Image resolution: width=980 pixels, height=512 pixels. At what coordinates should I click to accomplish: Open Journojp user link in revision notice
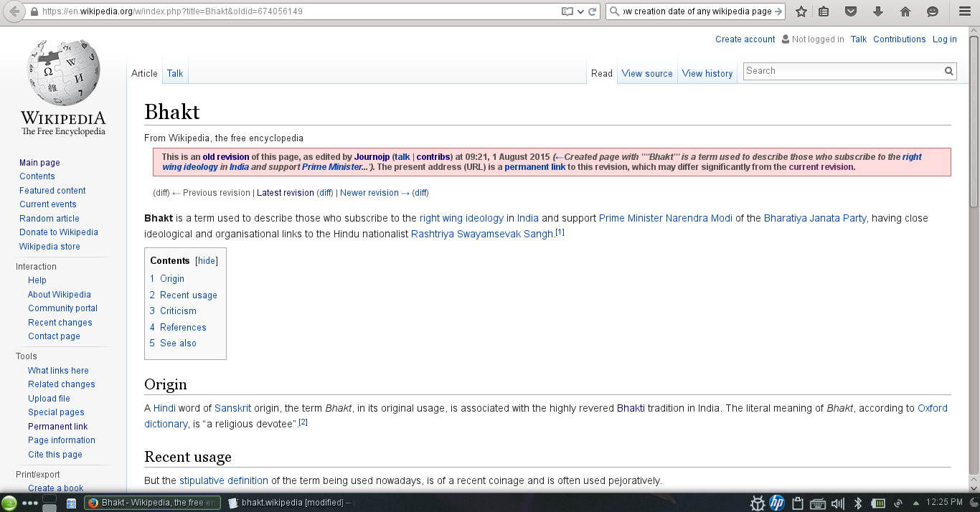pos(372,157)
